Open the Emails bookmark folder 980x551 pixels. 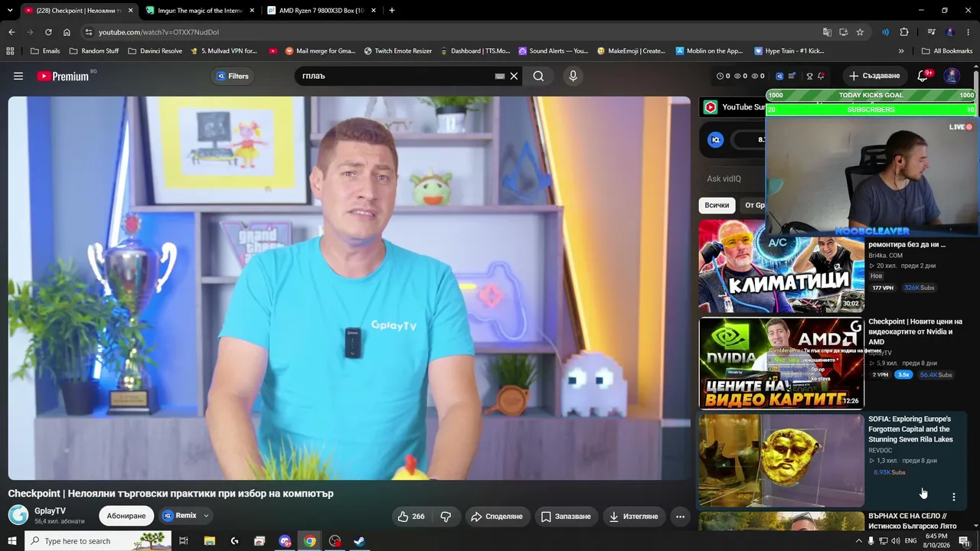click(x=45, y=51)
